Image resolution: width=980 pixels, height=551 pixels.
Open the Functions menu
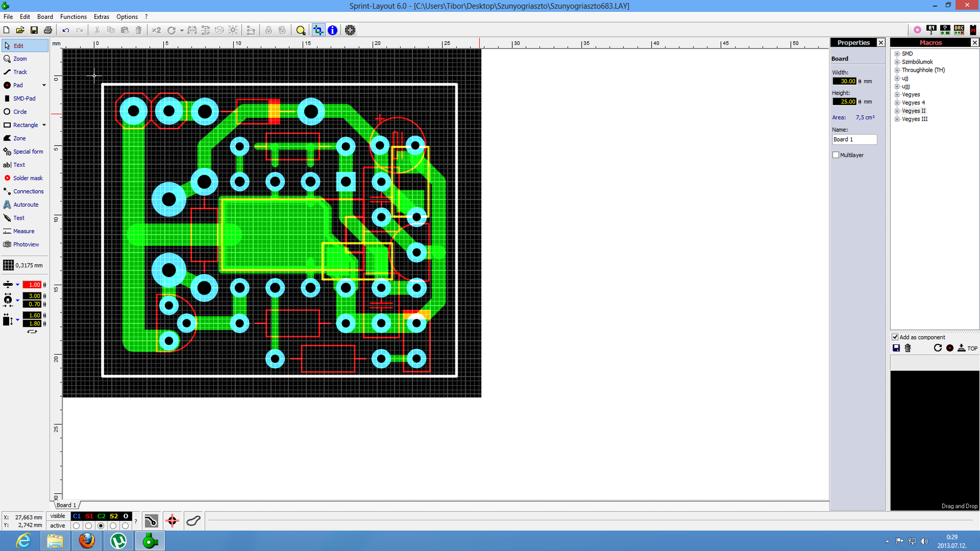coord(73,17)
